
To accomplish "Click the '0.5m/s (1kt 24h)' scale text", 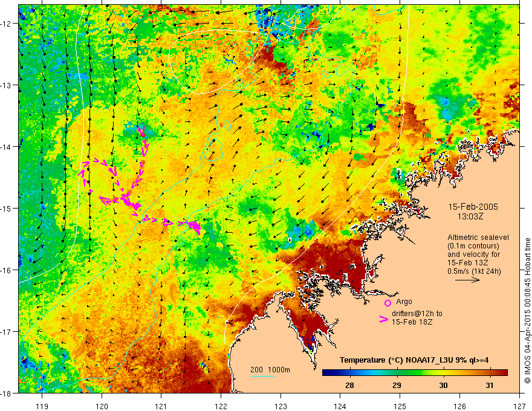I will point(474,271).
